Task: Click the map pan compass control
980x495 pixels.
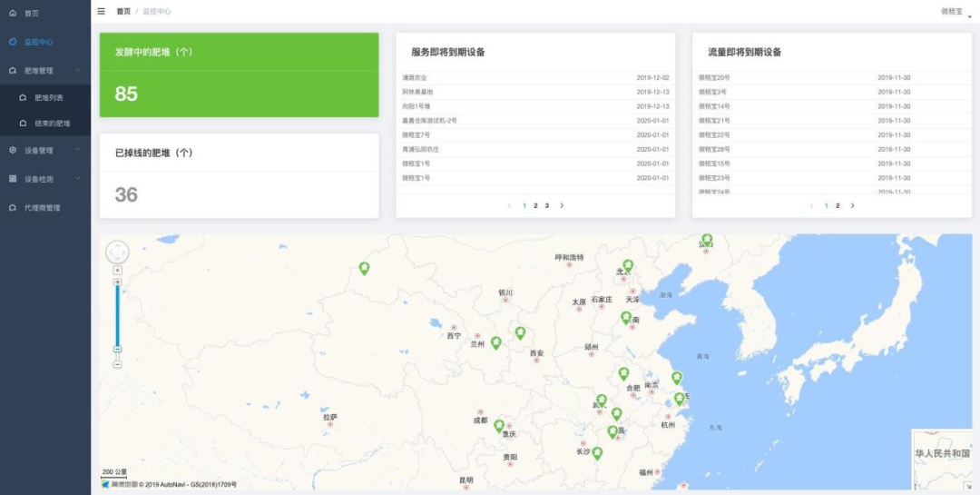Action: (117, 252)
